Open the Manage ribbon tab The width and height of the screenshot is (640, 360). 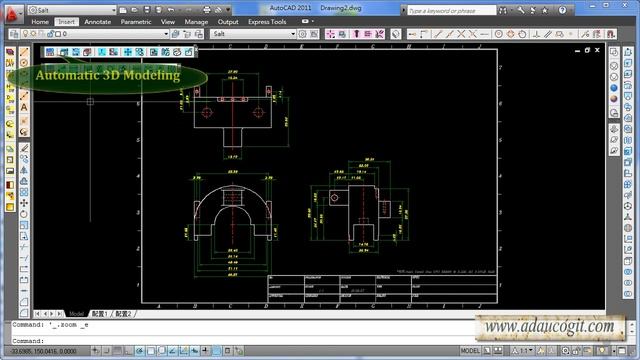196,22
